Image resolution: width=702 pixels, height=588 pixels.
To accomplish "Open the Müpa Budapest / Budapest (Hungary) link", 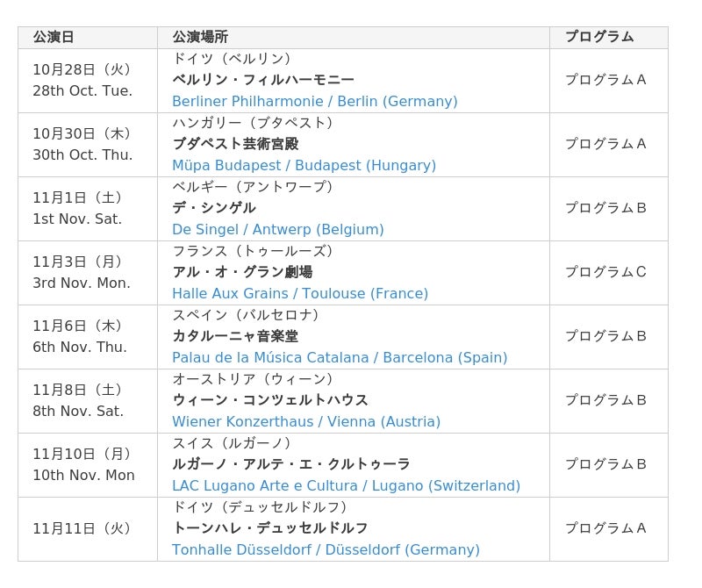I will pos(304,165).
